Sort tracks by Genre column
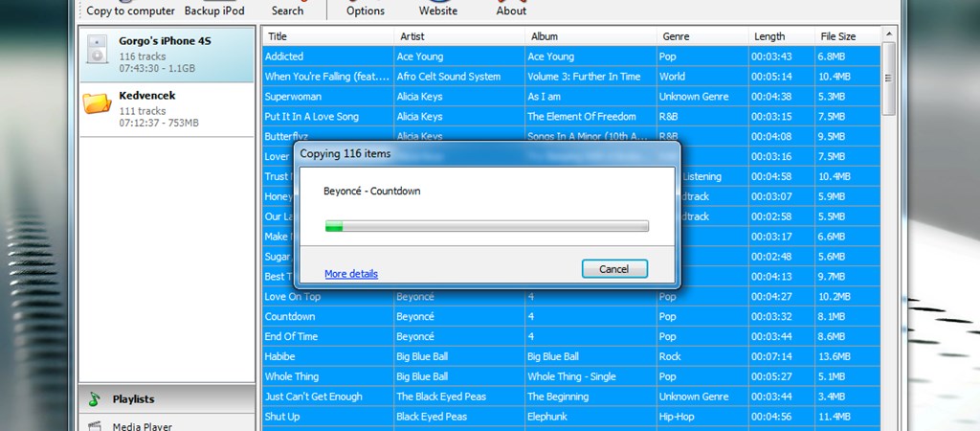This screenshot has width=980, height=431. coord(702,36)
